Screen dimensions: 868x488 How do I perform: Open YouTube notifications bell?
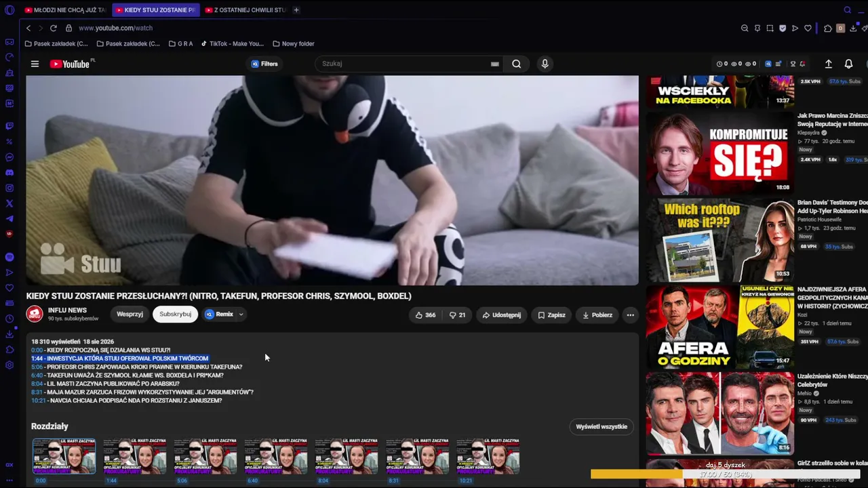coord(848,64)
